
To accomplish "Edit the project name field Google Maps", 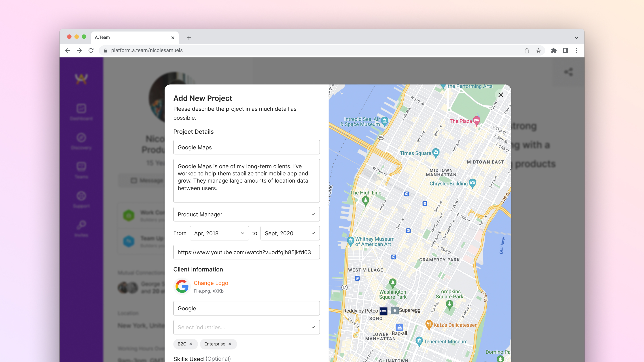I will [246, 147].
